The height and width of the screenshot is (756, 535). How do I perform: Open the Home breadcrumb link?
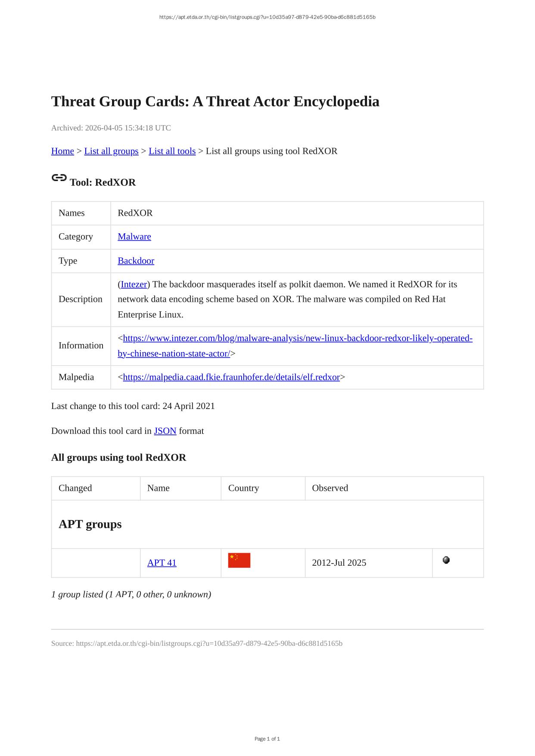coord(62,151)
